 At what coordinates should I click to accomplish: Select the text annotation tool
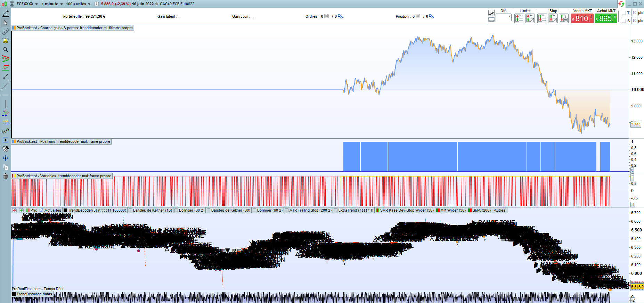[x=6, y=140]
